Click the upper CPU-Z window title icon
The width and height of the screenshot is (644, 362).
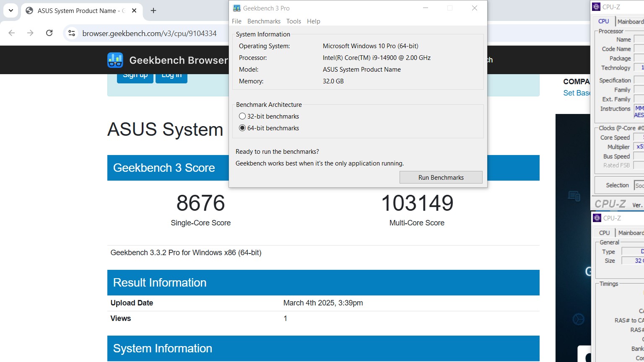tap(597, 7)
